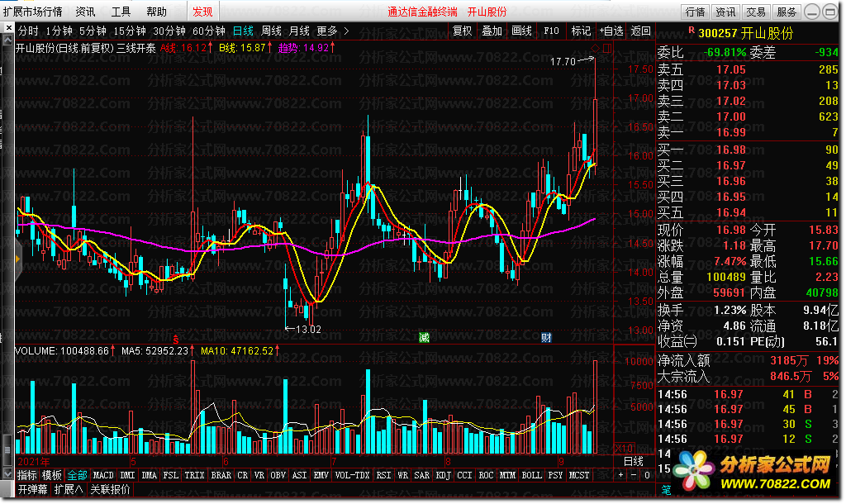Click the minus zoom-out chart button
The width and height of the screenshot is (846, 504).
[634, 475]
